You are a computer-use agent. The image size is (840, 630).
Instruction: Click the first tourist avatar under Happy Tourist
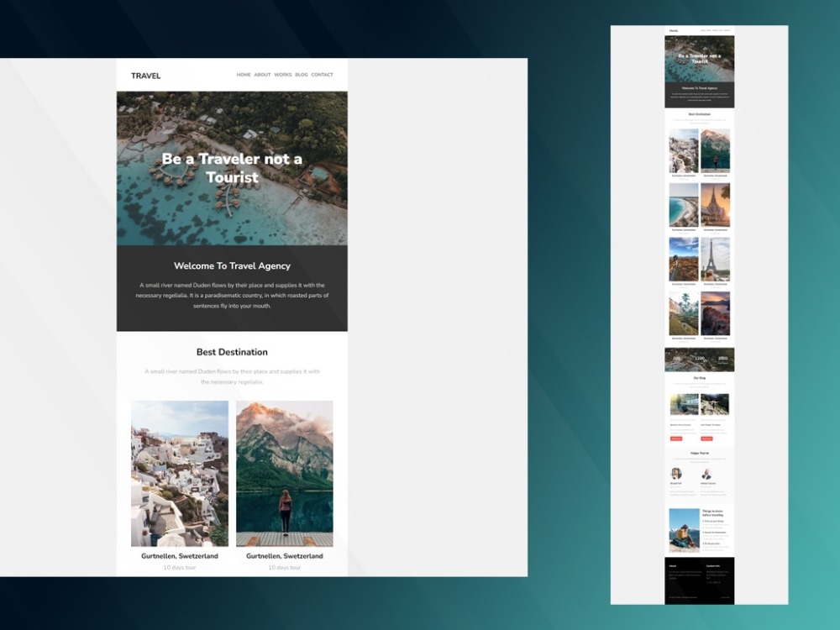point(676,475)
